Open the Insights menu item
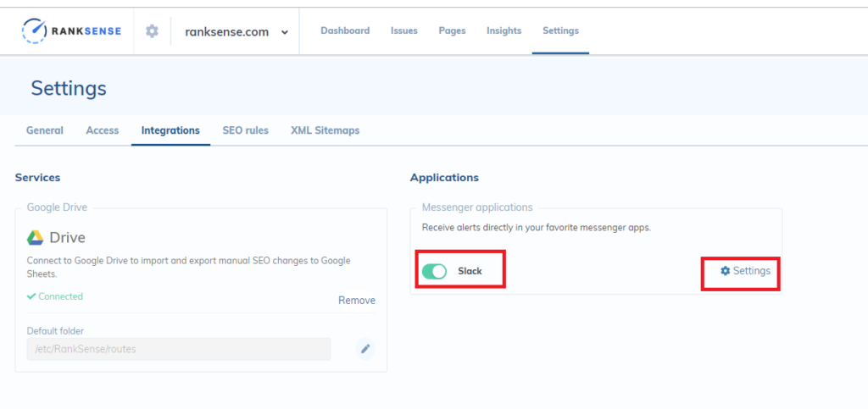The width and height of the screenshot is (868, 409). pyautogui.click(x=504, y=31)
